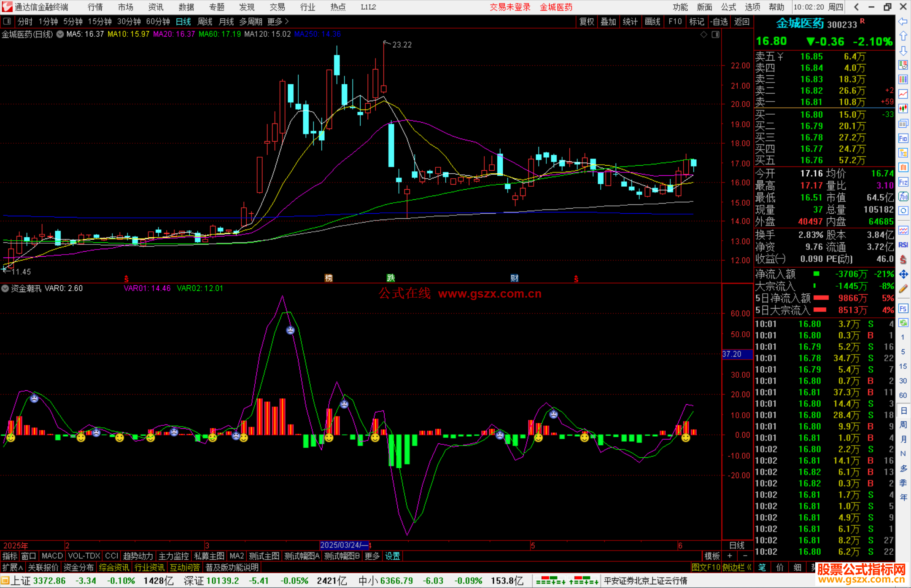
Task: Click the up arrow in right sidebar
Action: click(x=903, y=36)
